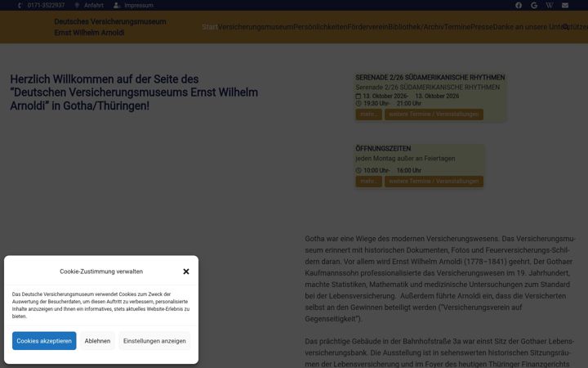
Task: Open the Persönlichkeiten menu item
Action: tap(320, 27)
